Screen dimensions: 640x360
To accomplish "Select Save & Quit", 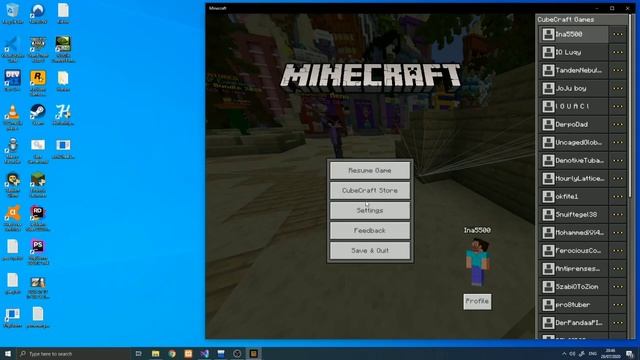I will tap(370, 251).
